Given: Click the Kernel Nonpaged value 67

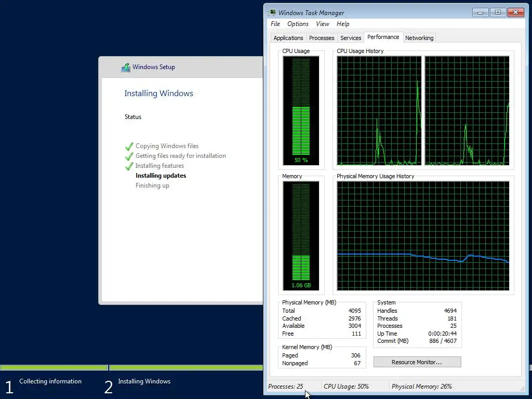Looking at the screenshot, I should tap(357, 363).
